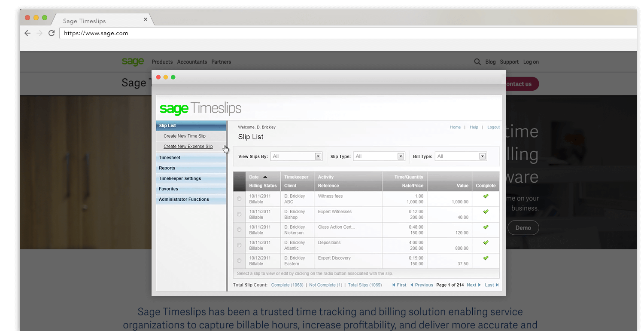Jump to Last page using the skip-forward icon
The height and width of the screenshot is (331, 644).
click(492, 285)
